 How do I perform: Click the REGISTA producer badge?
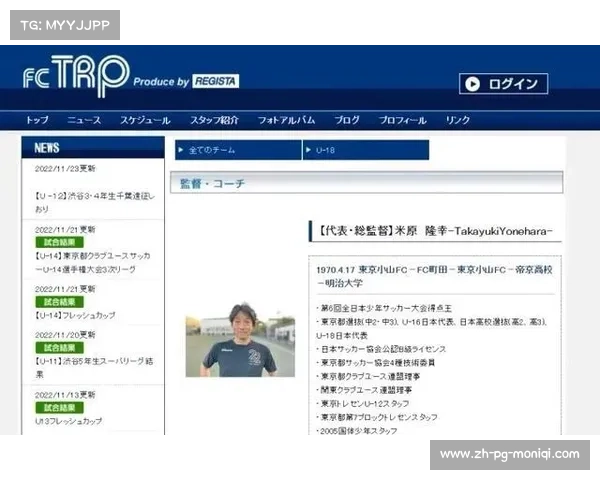pyautogui.click(x=215, y=81)
